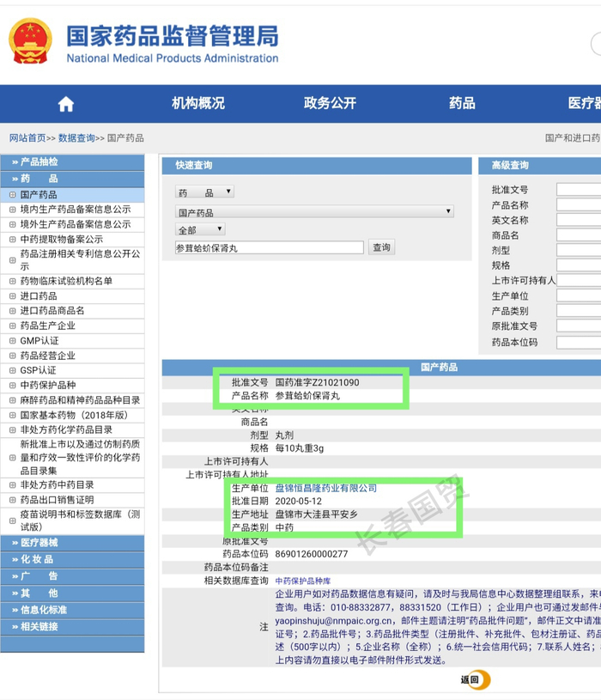
Task: Select 国家基本药物（2018年版） tree item
Action: (x=74, y=415)
